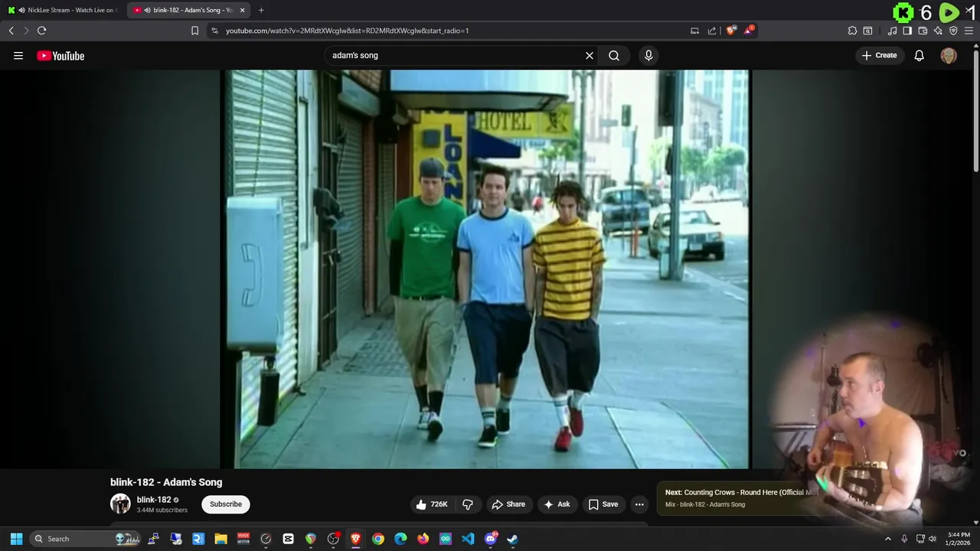Viewport: 980px width, 551px height.
Task: Open more actions three-dot menu
Action: tap(639, 504)
